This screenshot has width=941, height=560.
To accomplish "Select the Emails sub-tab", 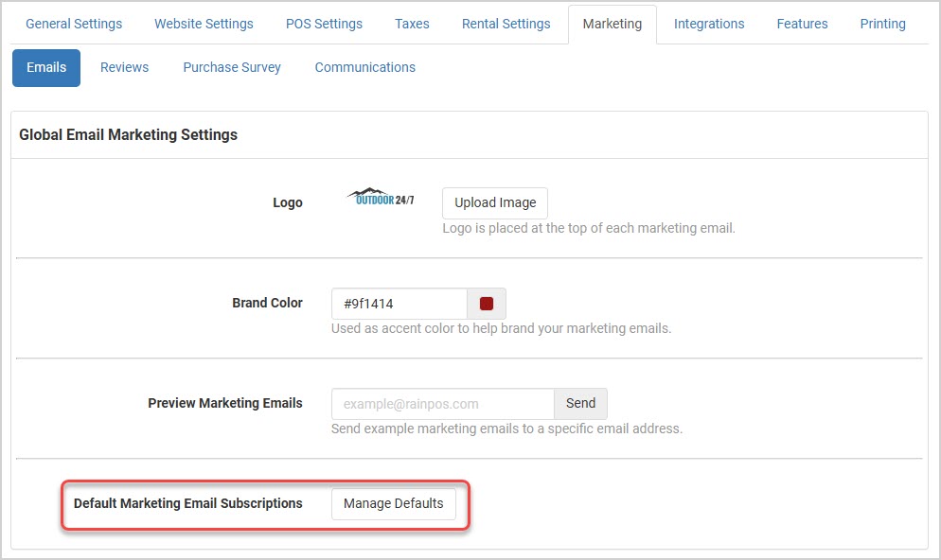I will coord(46,68).
